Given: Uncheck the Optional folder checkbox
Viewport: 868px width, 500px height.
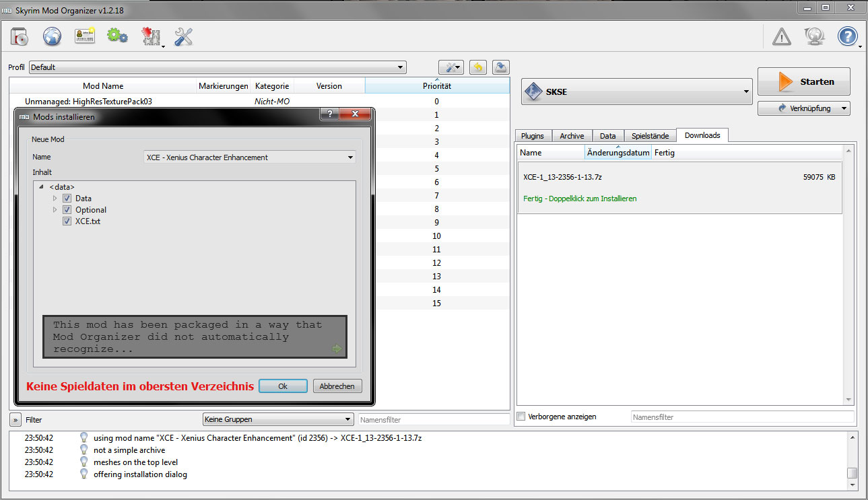Looking at the screenshot, I should pos(67,210).
